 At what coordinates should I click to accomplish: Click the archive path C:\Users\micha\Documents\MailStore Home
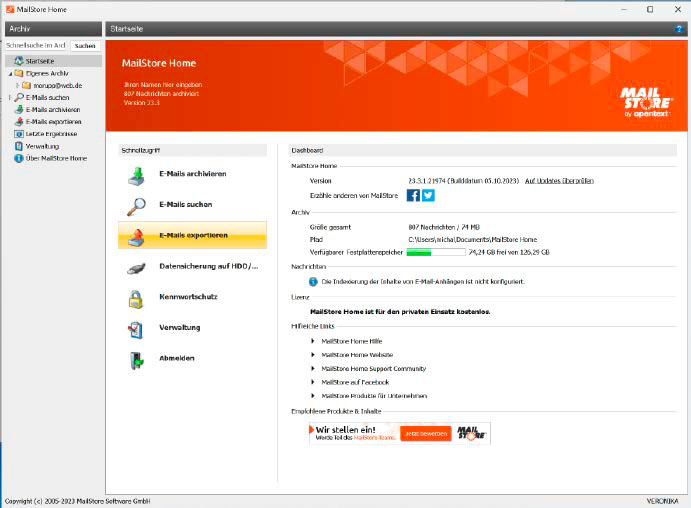(x=473, y=240)
